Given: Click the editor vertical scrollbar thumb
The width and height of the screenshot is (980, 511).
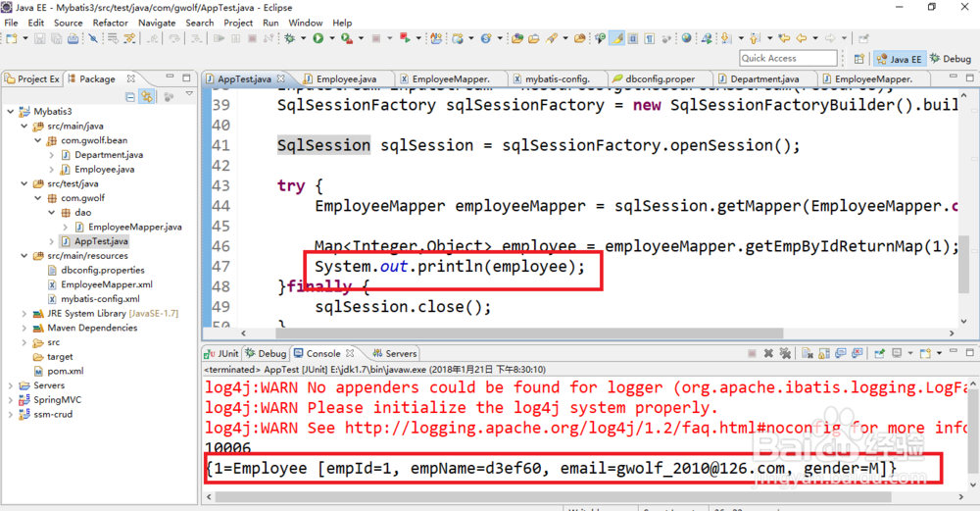Looking at the screenshot, I should pos(963,264).
